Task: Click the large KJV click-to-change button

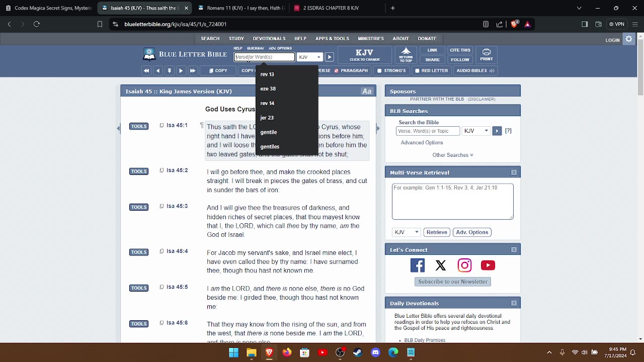Action: pos(365,55)
